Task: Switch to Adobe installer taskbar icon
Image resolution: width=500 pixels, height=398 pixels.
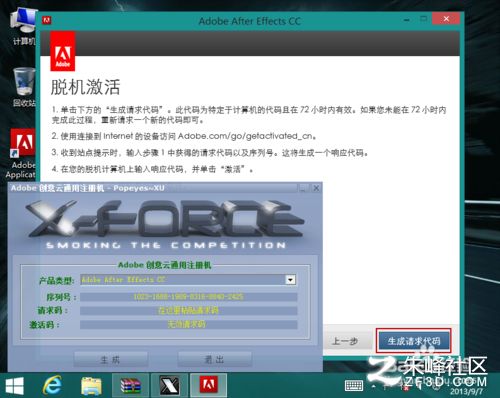Action: coord(209,386)
